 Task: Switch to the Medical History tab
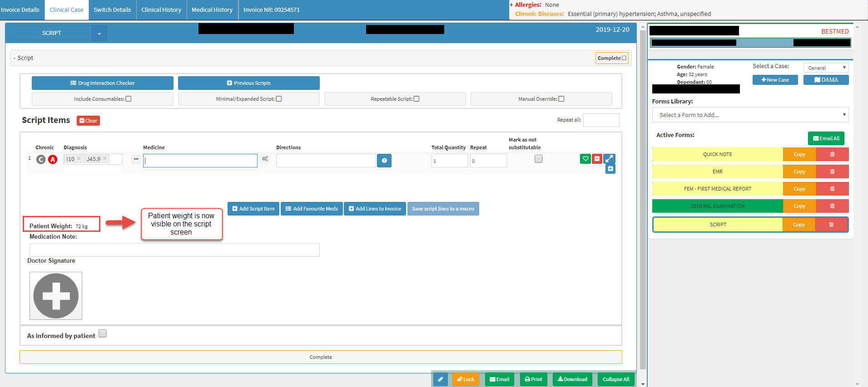click(212, 10)
